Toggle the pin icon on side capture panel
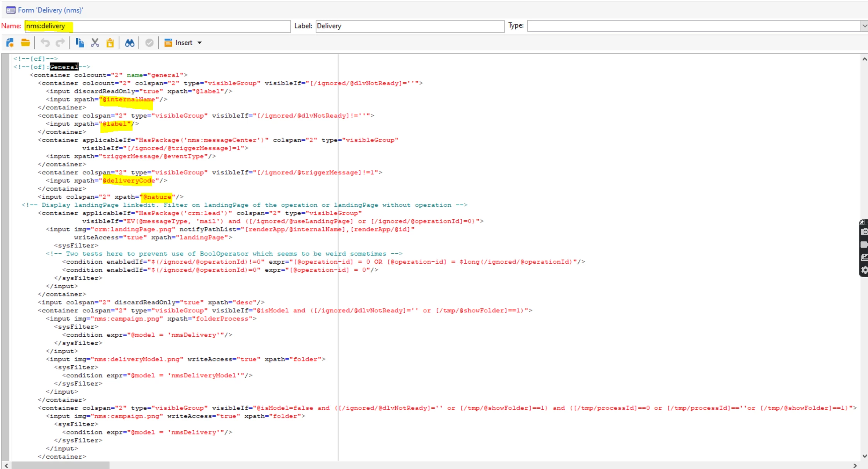This screenshot has height=469, width=868. 862,222
